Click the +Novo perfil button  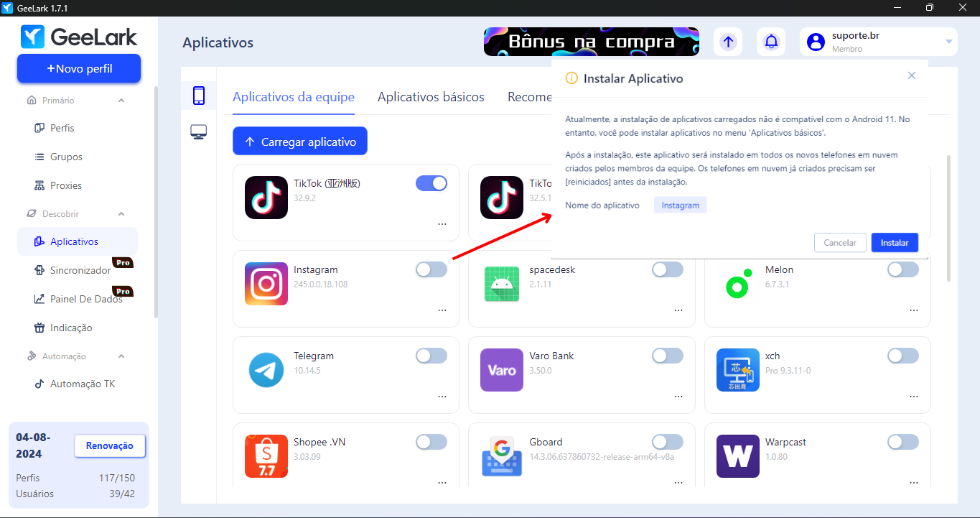(x=79, y=69)
